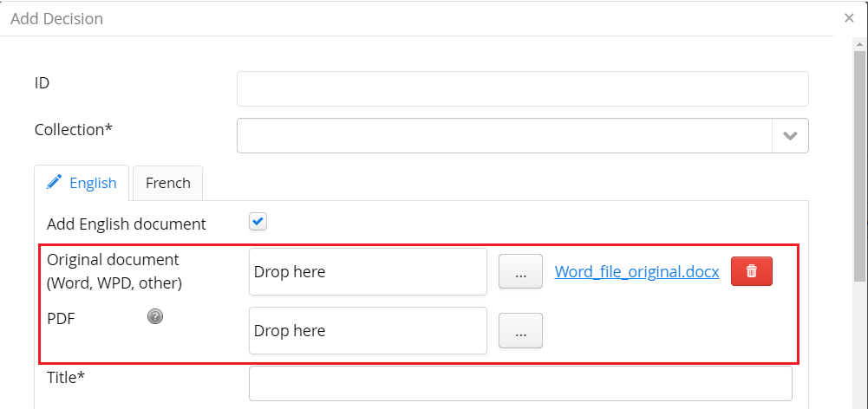
Task: Select the English tab label
Action: [92, 183]
